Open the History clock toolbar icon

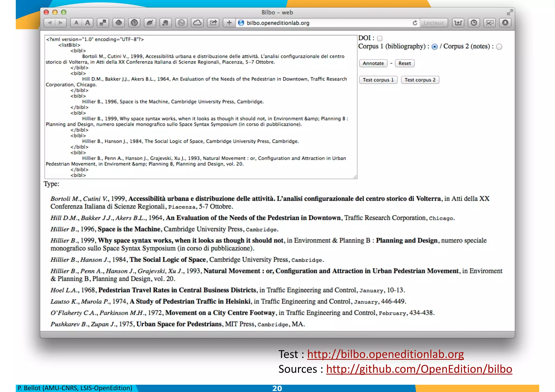(474, 23)
